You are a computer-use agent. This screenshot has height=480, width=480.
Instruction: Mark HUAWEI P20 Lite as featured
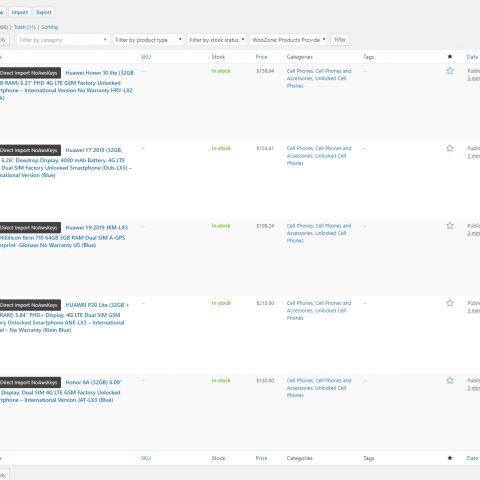[450, 303]
